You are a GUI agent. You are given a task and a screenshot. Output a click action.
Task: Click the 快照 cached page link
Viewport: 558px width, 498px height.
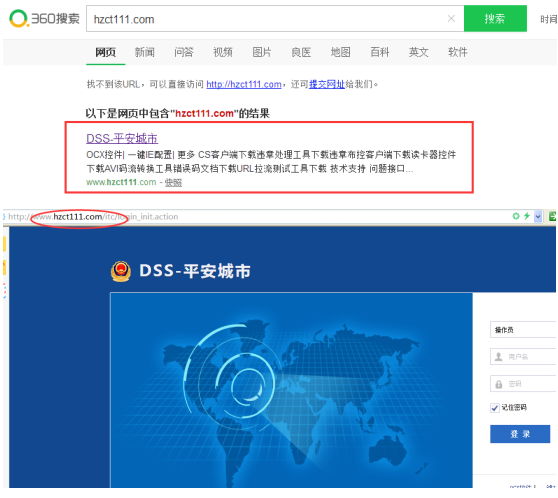pos(173,183)
